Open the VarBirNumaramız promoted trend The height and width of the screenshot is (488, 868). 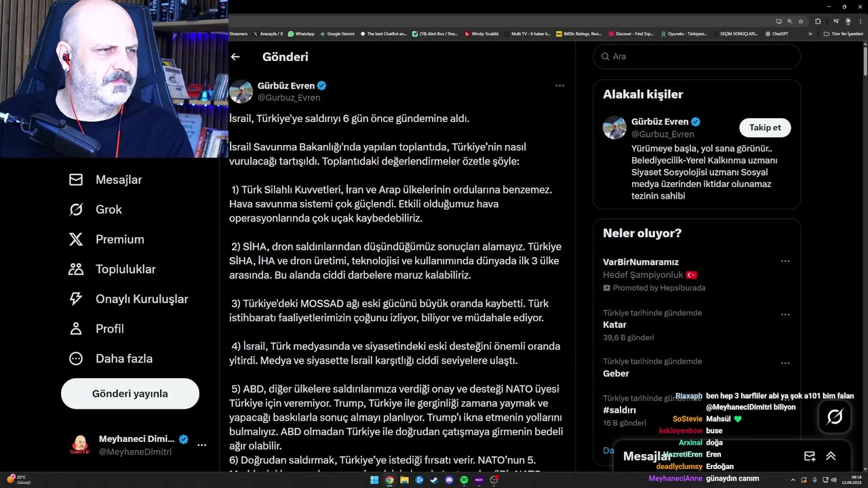641,262
